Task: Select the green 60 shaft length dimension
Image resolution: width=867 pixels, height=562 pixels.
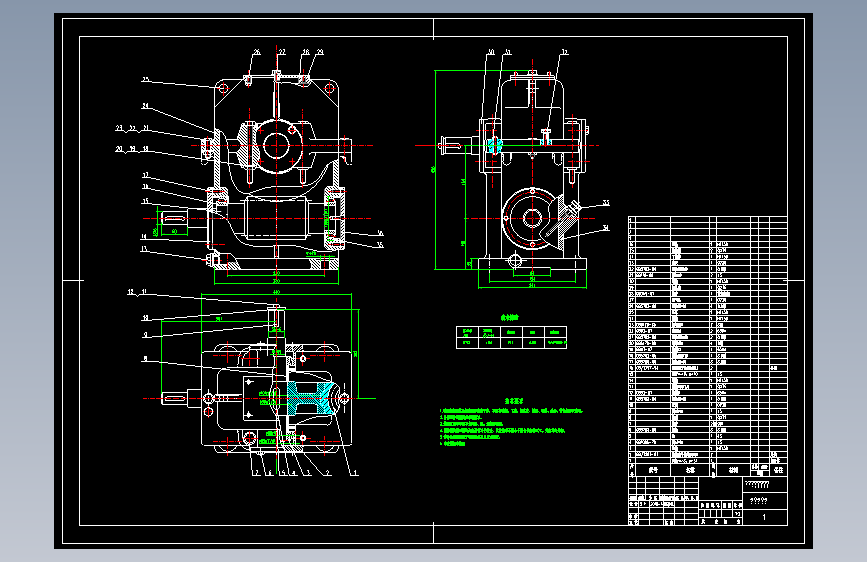Action: pyautogui.click(x=175, y=232)
